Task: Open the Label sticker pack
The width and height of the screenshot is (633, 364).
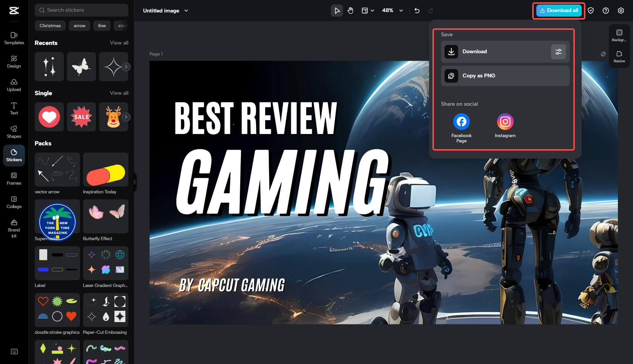Action: coord(57,263)
